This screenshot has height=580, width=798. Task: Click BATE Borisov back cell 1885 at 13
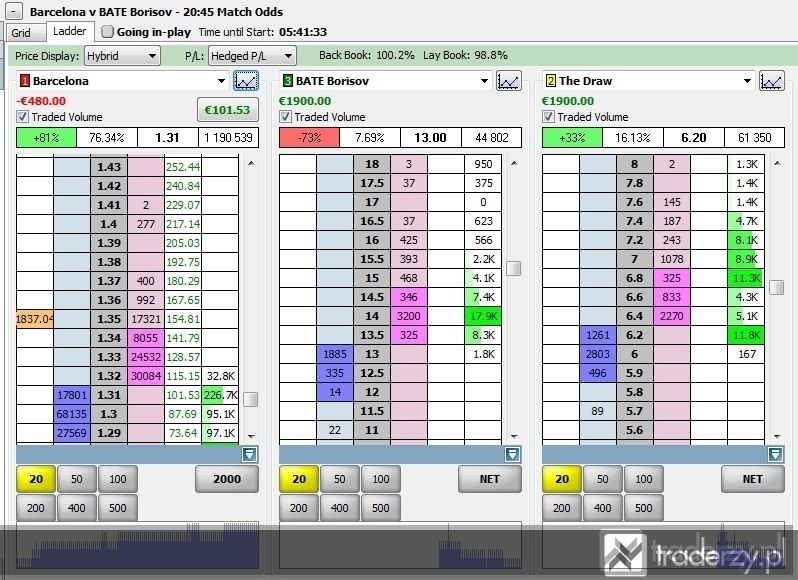coord(335,354)
